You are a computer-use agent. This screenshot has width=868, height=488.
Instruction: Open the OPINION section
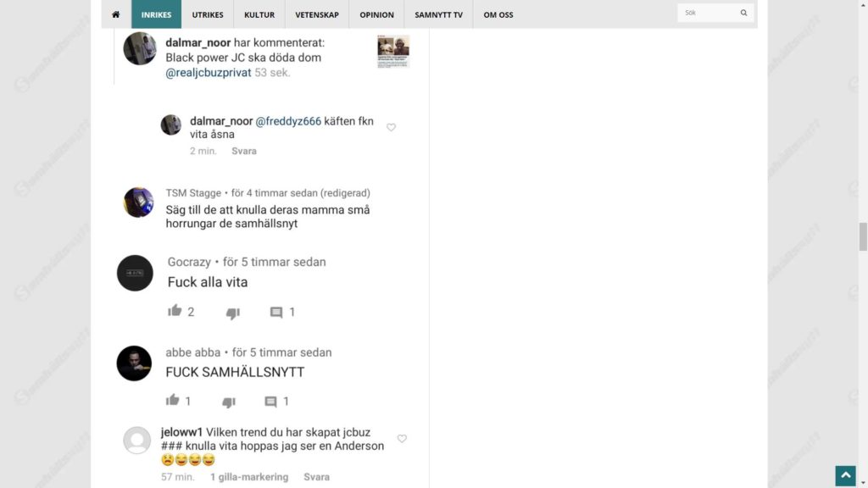tap(376, 14)
